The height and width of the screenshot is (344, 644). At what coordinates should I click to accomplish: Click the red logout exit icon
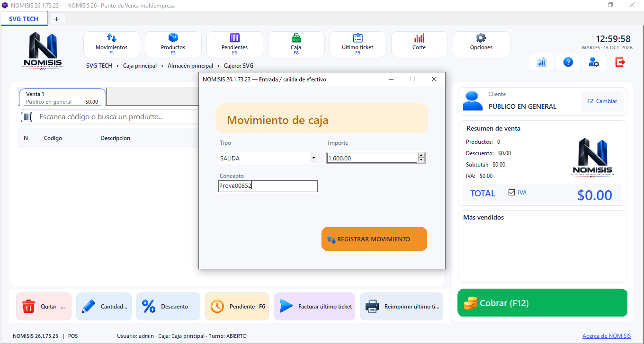620,62
